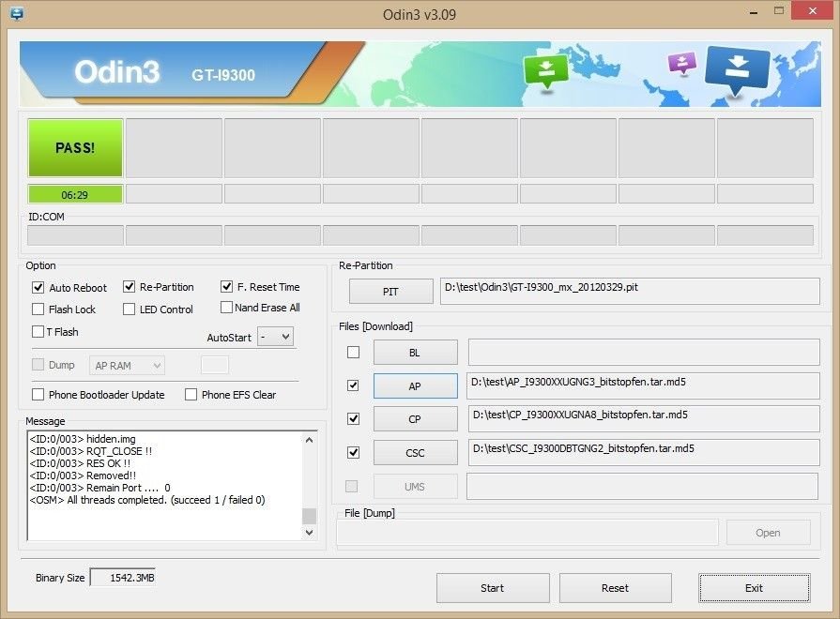
Task: Check Phone EFS Clear
Action: point(191,395)
